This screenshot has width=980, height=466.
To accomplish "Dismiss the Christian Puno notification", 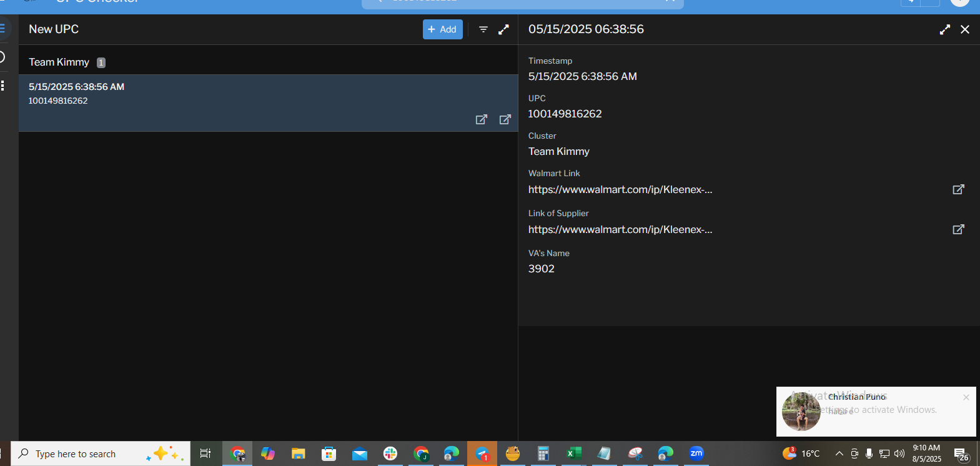I will 966,397.
